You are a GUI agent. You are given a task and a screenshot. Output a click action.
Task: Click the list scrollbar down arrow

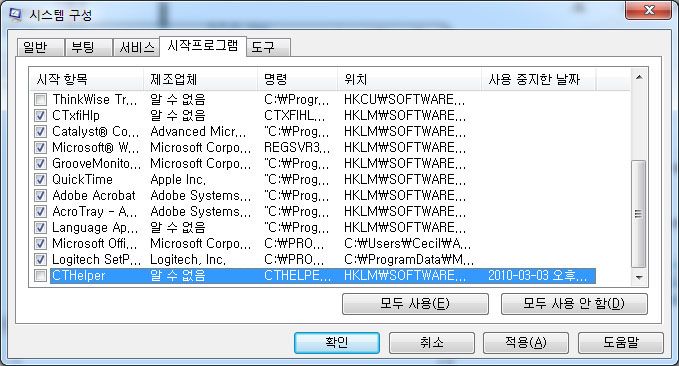(639, 277)
